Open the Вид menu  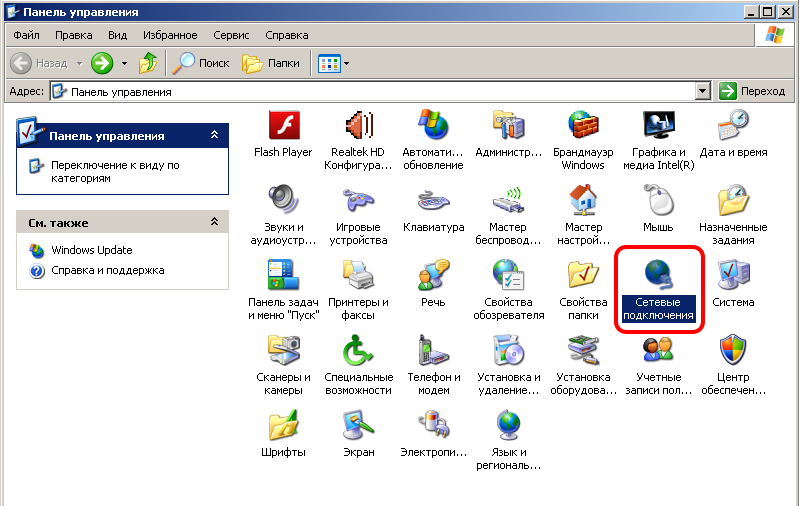point(117,35)
